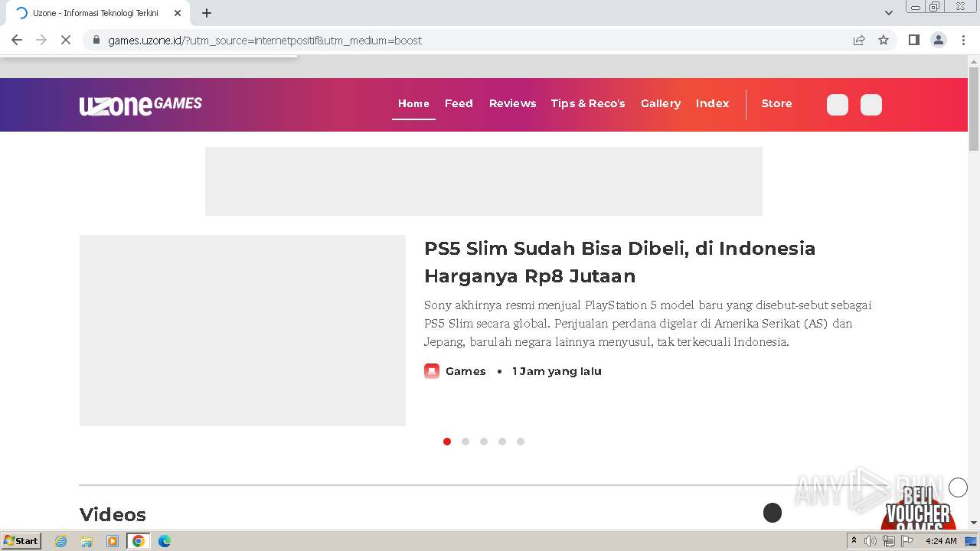
Task: Click the article summary paragraph
Action: [x=648, y=323]
